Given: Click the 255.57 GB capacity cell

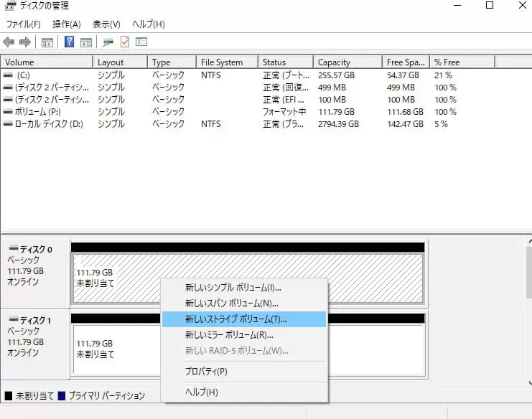Looking at the screenshot, I should coord(336,75).
